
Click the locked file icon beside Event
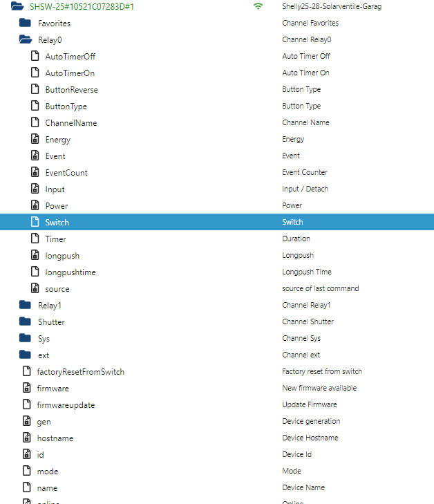pos(35,156)
